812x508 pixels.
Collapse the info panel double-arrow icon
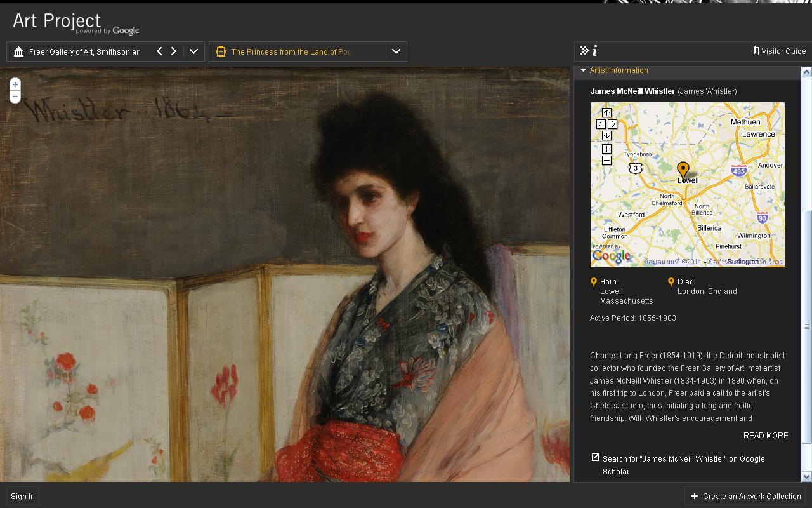[584, 51]
